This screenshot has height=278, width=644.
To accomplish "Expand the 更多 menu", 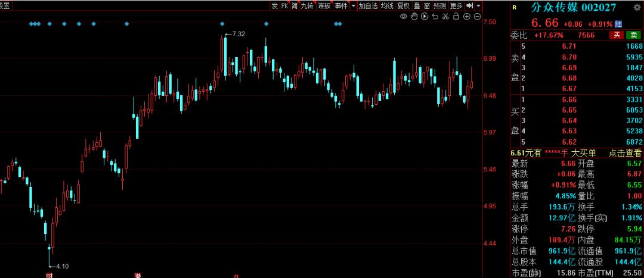I will [x=456, y=6].
